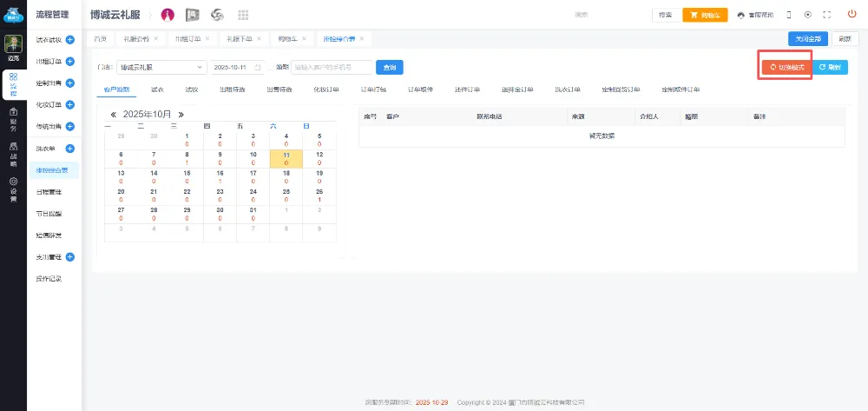Click the phone number input field
Viewport: 868px width, 411px height.
[x=332, y=67]
